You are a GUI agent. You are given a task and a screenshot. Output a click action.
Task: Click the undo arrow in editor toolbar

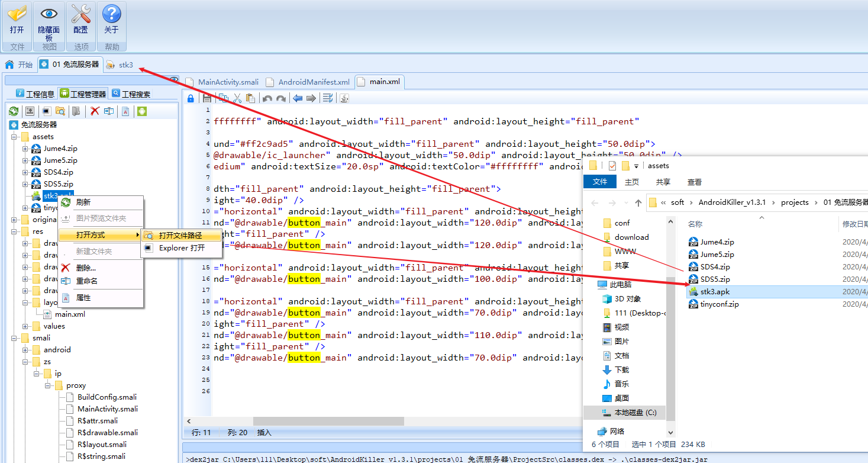tap(267, 98)
